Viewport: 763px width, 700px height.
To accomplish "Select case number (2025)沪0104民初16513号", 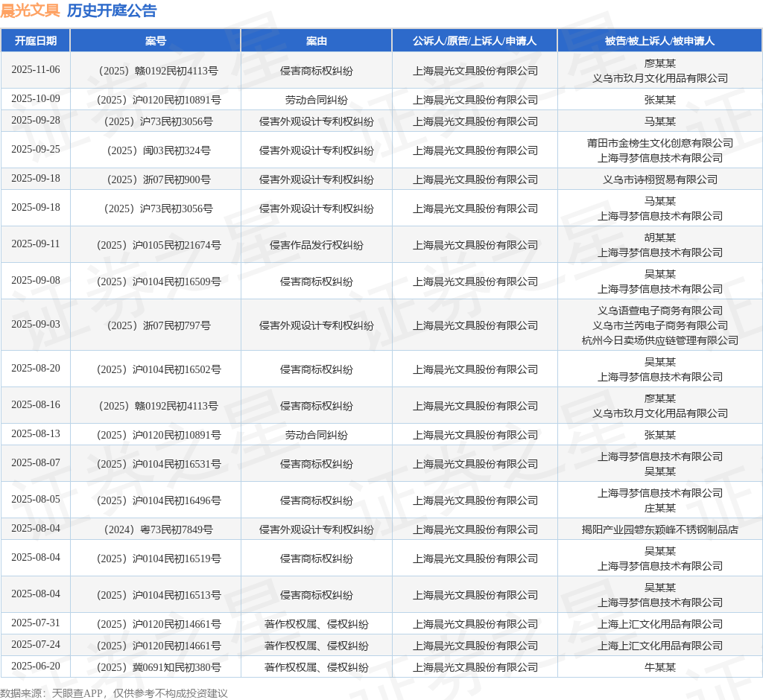I will coord(159,595).
